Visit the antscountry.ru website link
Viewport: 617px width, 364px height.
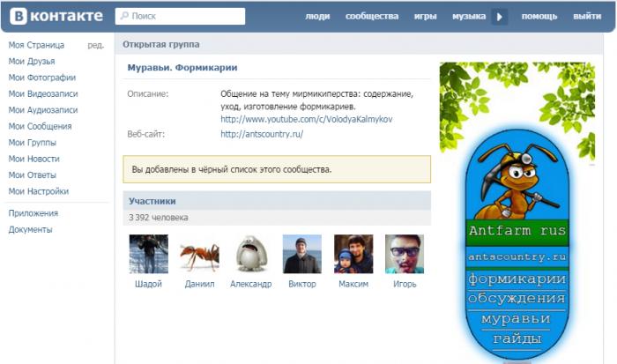261,134
